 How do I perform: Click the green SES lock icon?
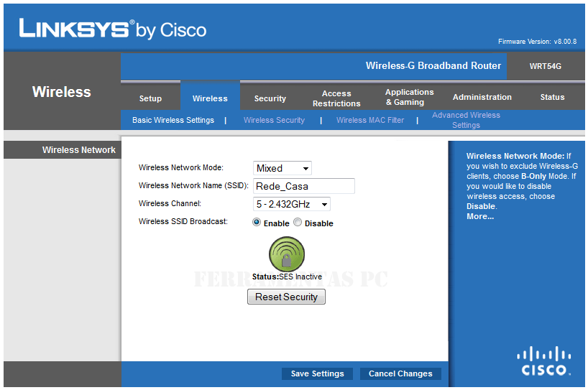[287, 254]
